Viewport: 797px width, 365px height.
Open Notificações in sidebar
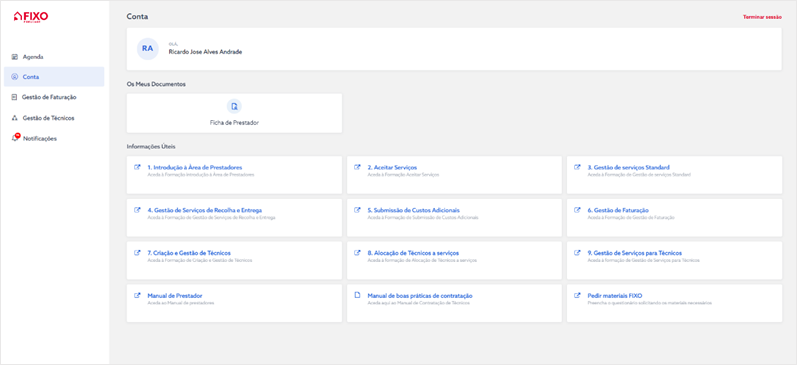pos(54,138)
